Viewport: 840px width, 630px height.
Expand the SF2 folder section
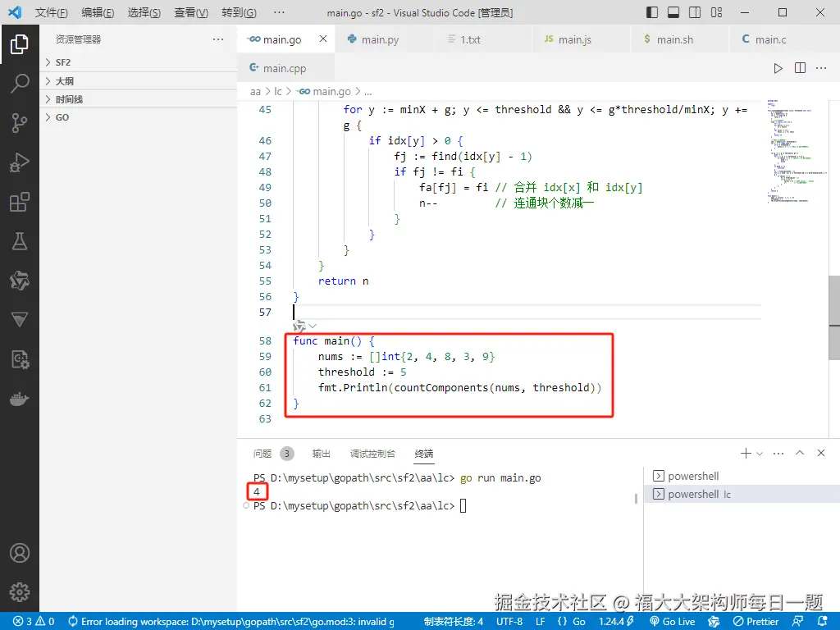point(138,62)
